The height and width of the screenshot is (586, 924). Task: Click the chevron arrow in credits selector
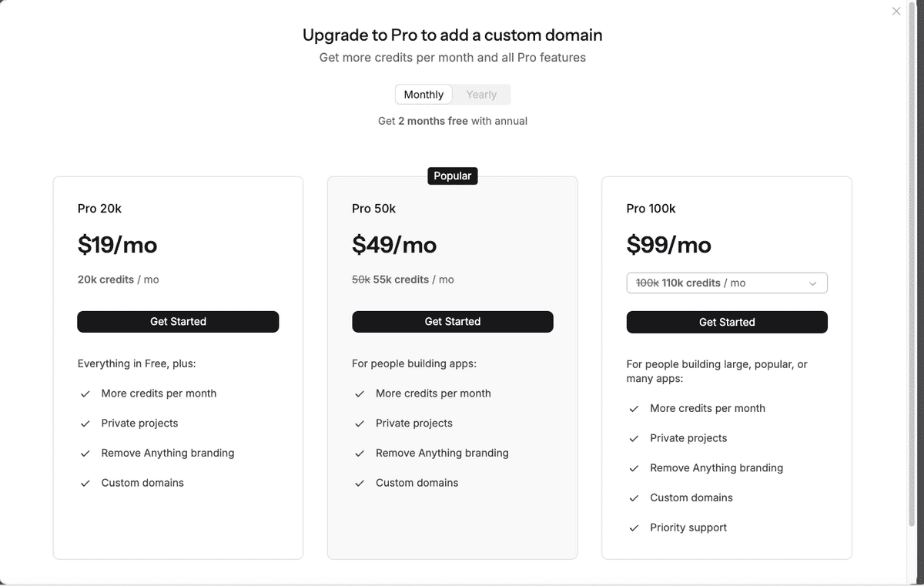coord(813,283)
